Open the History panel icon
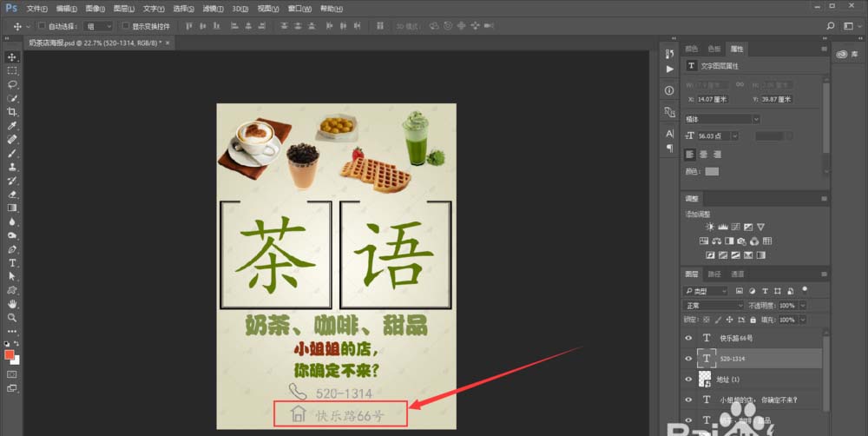 (x=669, y=54)
